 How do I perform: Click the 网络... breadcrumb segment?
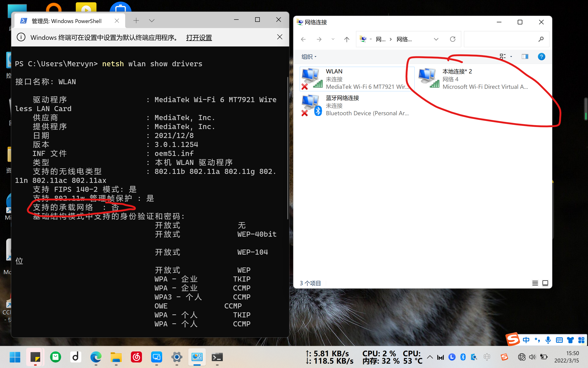point(404,39)
